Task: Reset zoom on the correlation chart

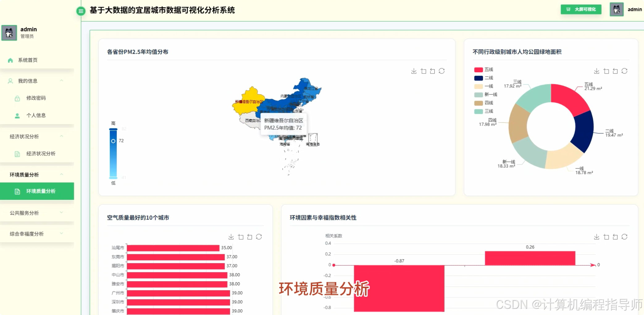Action: (615, 237)
